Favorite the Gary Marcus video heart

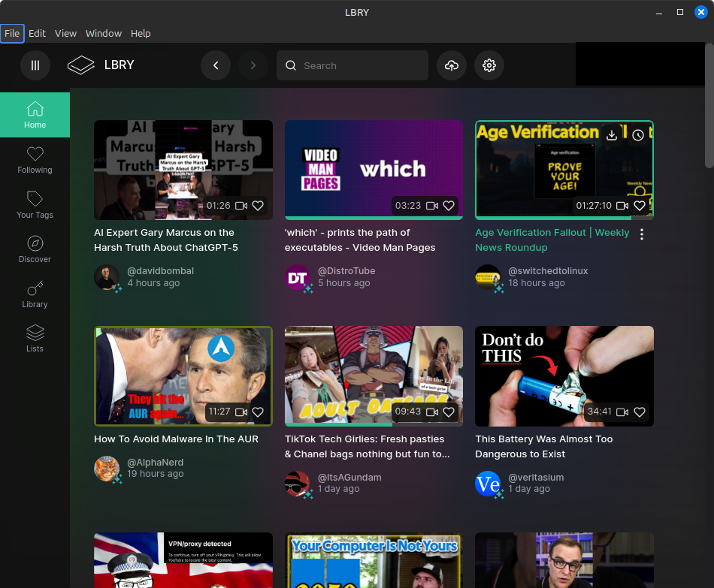coord(258,206)
